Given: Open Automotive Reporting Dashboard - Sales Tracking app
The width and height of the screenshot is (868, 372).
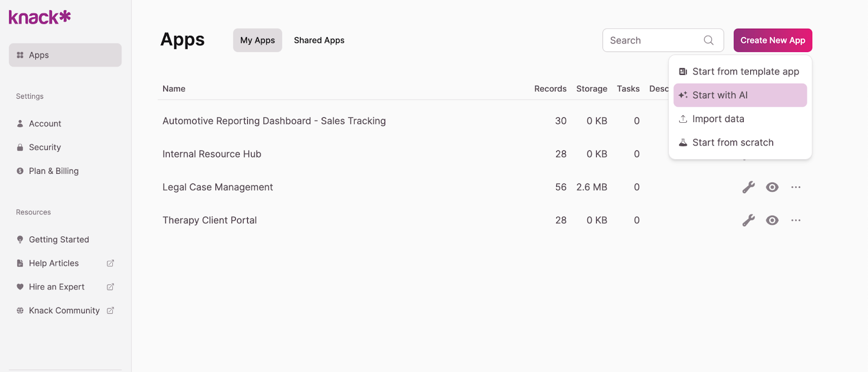Looking at the screenshot, I should (274, 121).
